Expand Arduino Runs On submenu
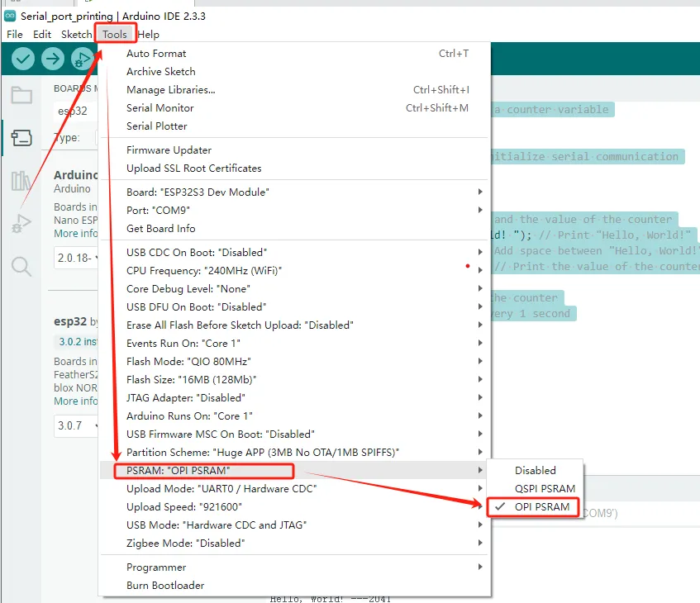Viewport: 700px width, 603px height. (x=295, y=416)
